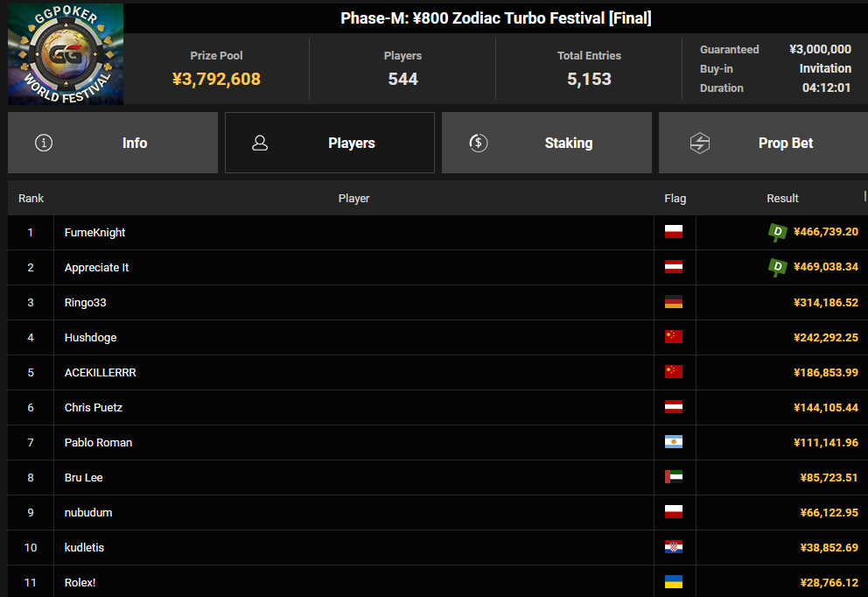
Task: Click the Player column header
Action: pos(353,198)
